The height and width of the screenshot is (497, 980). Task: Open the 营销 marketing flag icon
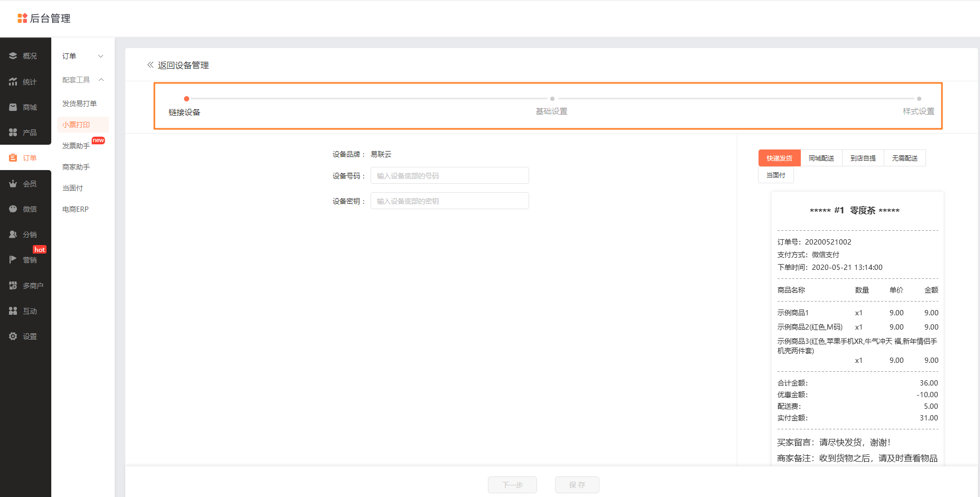[13, 259]
